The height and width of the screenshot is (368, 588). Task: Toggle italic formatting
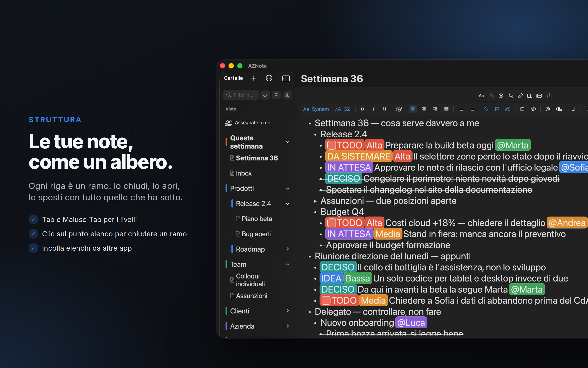pyautogui.click(x=373, y=109)
